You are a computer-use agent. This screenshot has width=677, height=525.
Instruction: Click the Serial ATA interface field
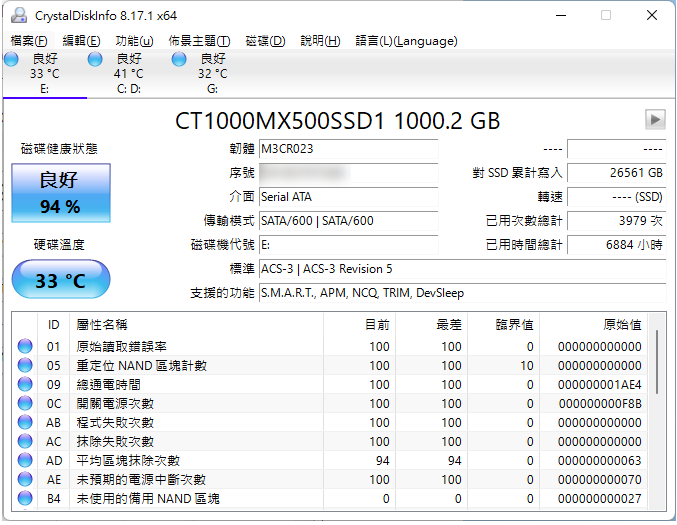348,197
